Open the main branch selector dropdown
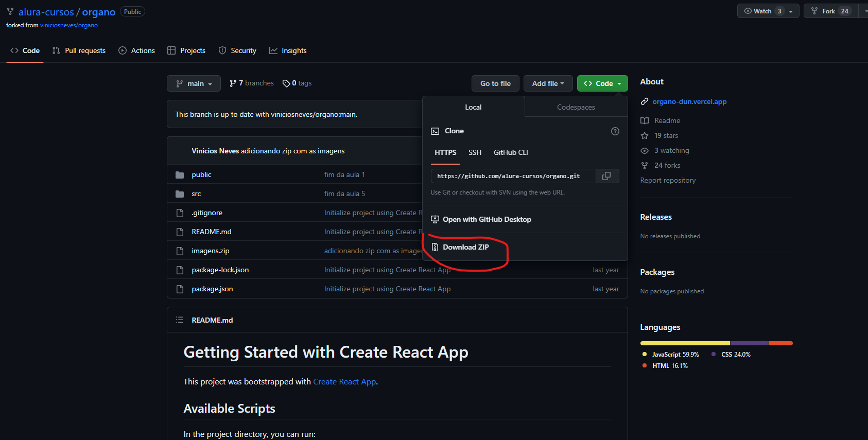Image resolution: width=868 pixels, height=440 pixels. pyautogui.click(x=194, y=83)
